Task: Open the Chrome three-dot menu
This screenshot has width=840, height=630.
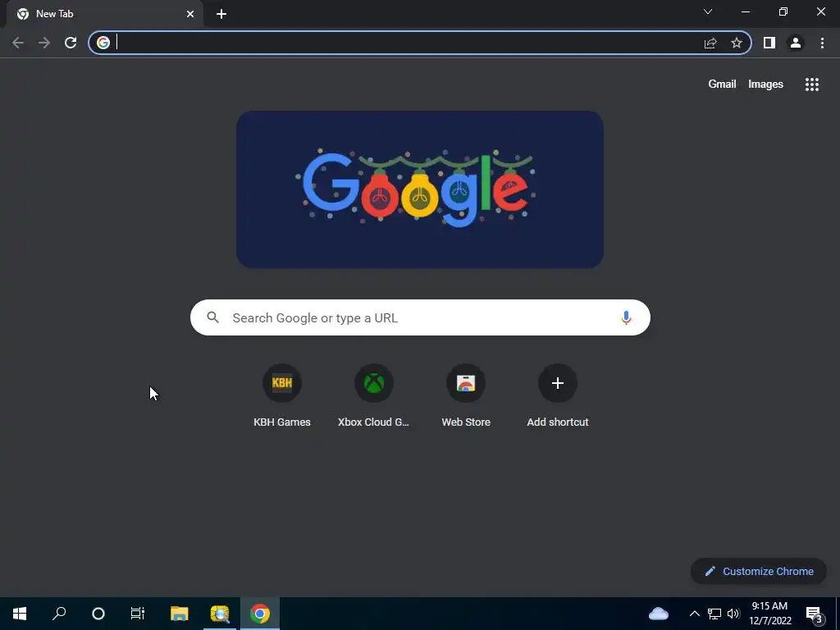Action: coord(822,43)
